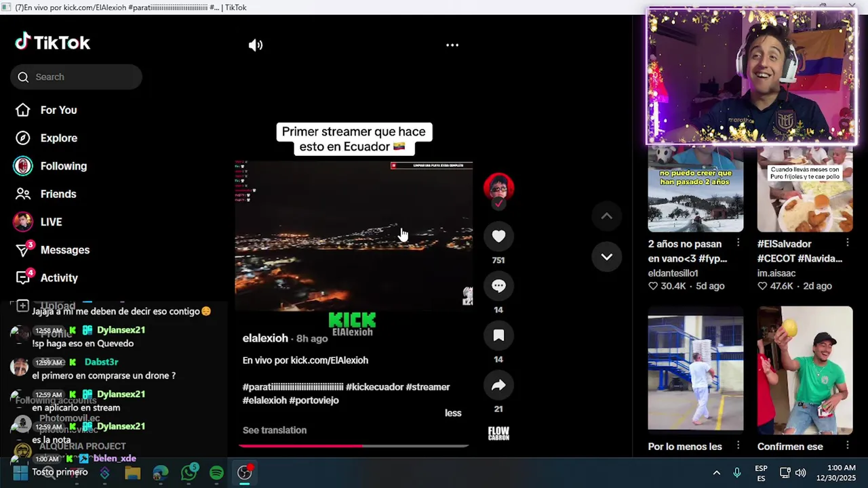This screenshot has height=488, width=868.
Task: Mute the video with the speaker icon
Action: (x=256, y=45)
